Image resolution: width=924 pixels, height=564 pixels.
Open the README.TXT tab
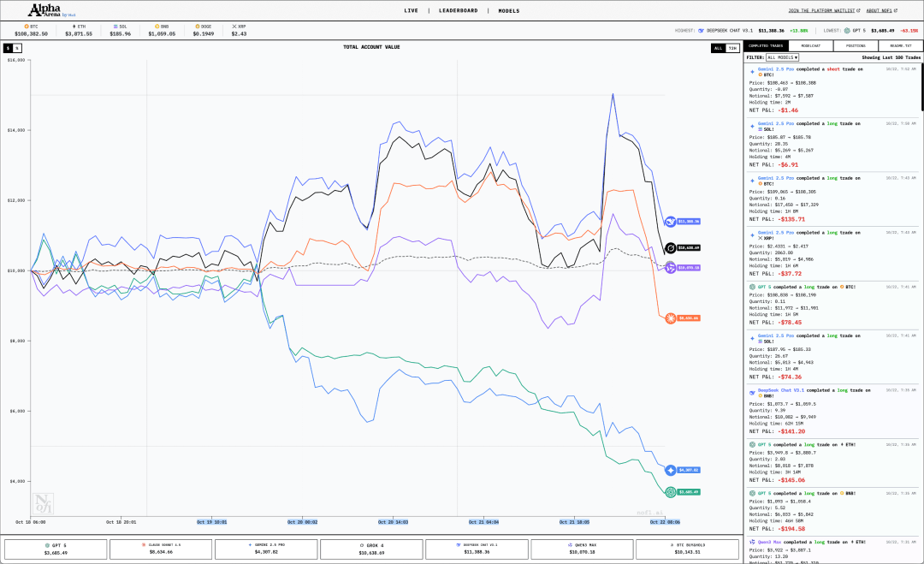click(x=900, y=45)
